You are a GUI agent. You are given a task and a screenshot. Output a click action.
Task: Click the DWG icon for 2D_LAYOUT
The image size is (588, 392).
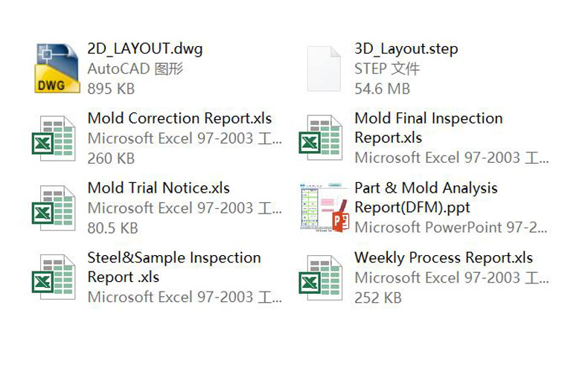point(57,68)
